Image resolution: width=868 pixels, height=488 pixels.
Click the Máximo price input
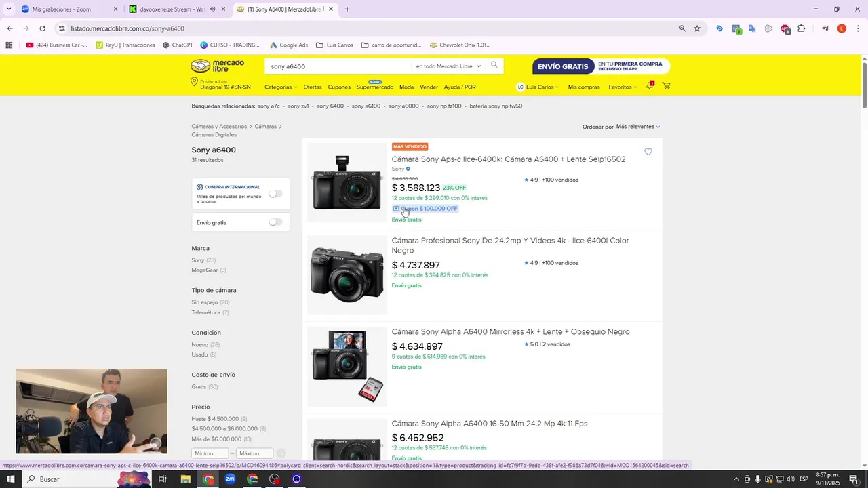(254, 453)
